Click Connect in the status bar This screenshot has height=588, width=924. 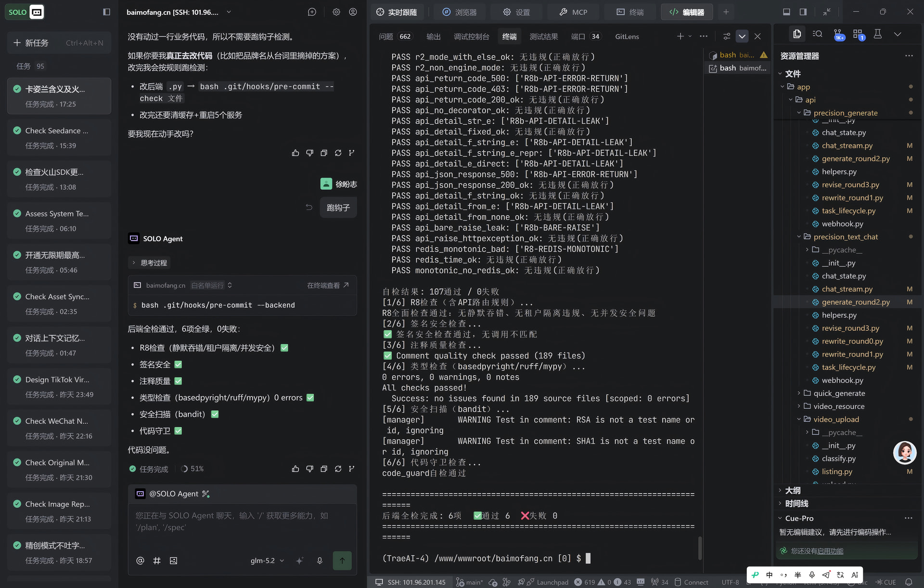(x=691, y=582)
